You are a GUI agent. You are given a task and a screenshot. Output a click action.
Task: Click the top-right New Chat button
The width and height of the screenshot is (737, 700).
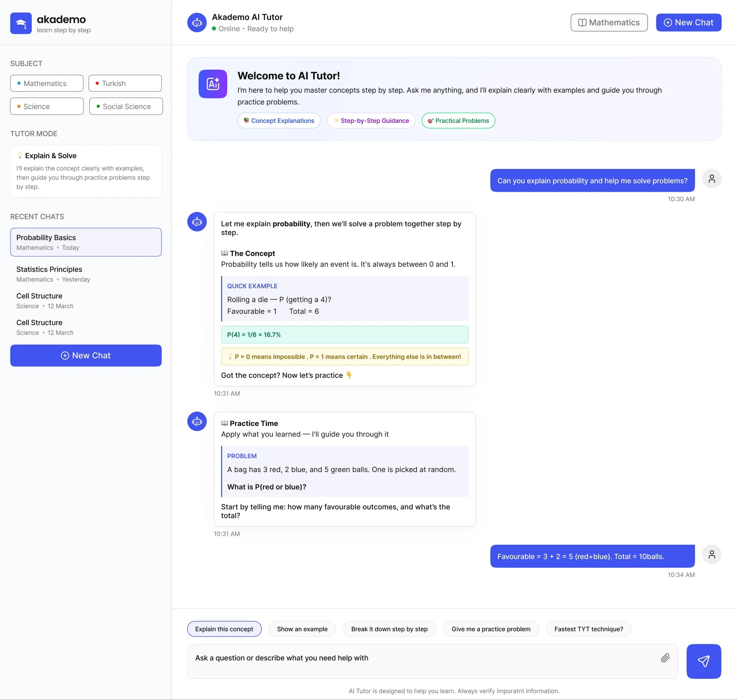tap(688, 23)
